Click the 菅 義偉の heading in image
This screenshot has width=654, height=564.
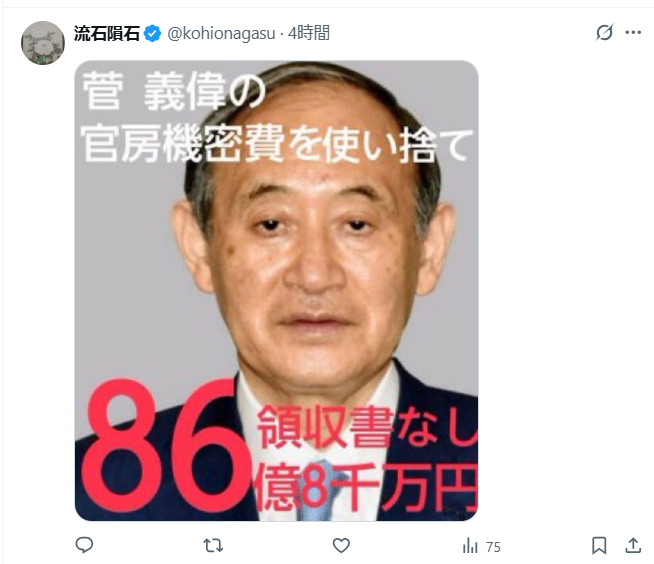(174, 91)
